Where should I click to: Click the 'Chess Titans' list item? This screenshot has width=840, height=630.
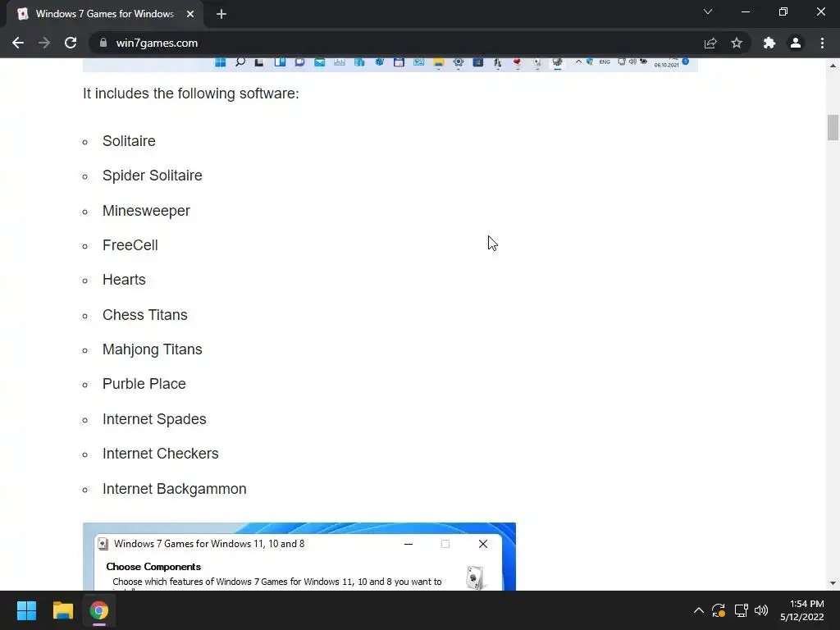click(144, 315)
